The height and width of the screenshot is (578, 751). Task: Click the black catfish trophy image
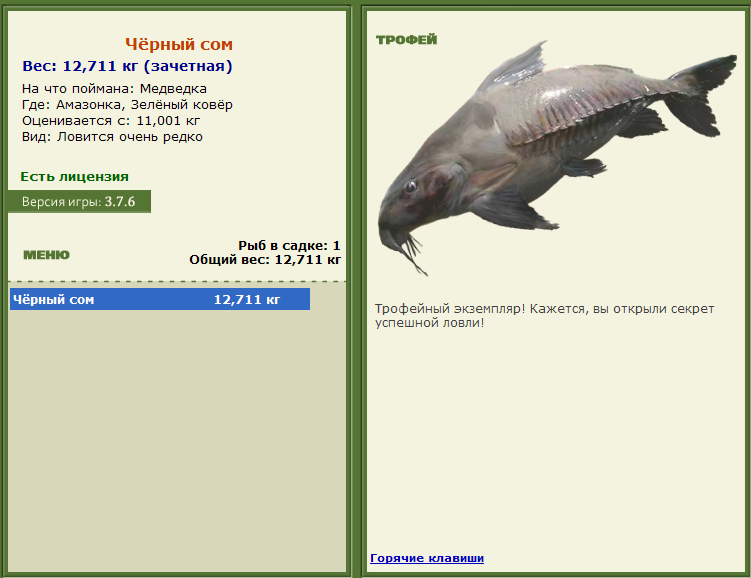tap(557, 158)
